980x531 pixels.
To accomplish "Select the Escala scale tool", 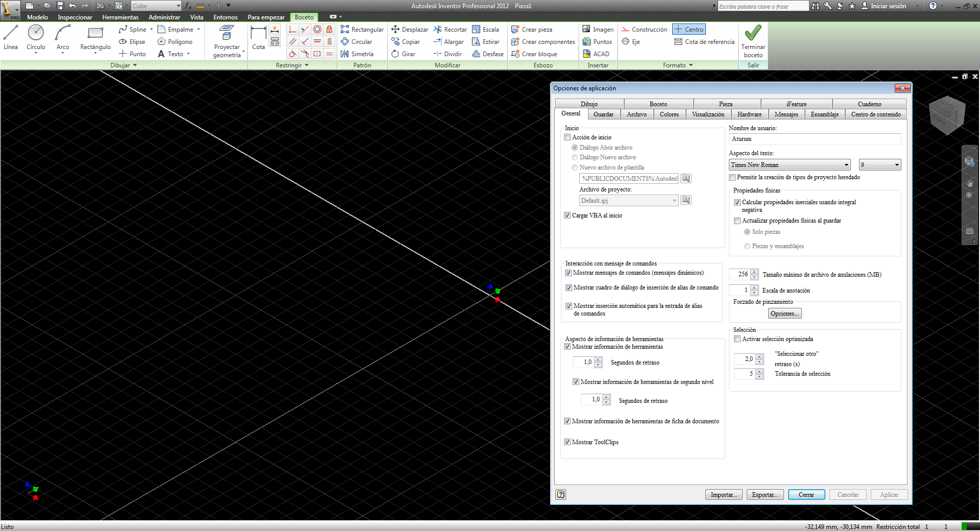I will 485,30.
